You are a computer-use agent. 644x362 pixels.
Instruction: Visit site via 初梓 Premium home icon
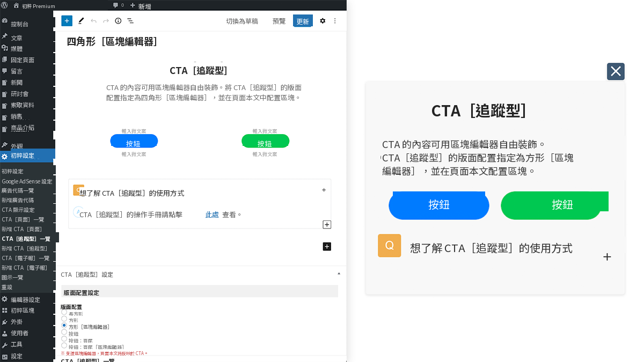16,6
